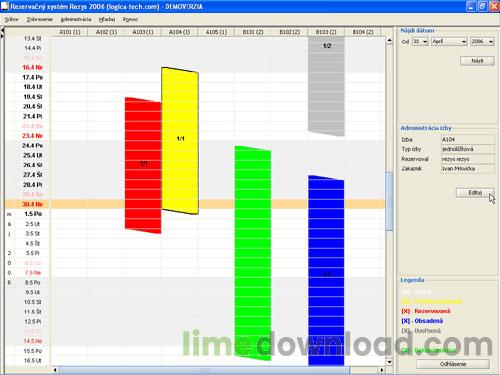Click the horizontal scrollbar right arrow
This screenshot has height=375, width=500.
tap(382, 370)
